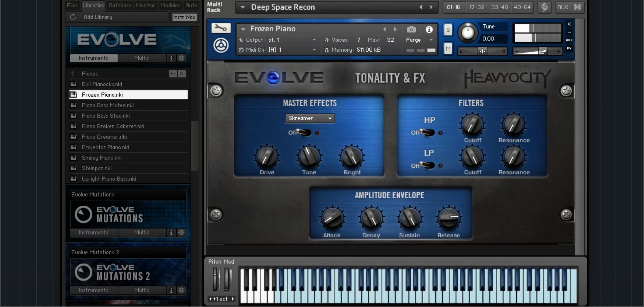Select next instrument Frozen Piano arrow
Viewport: 644px width, 307px height.
(x=396, y=29)
